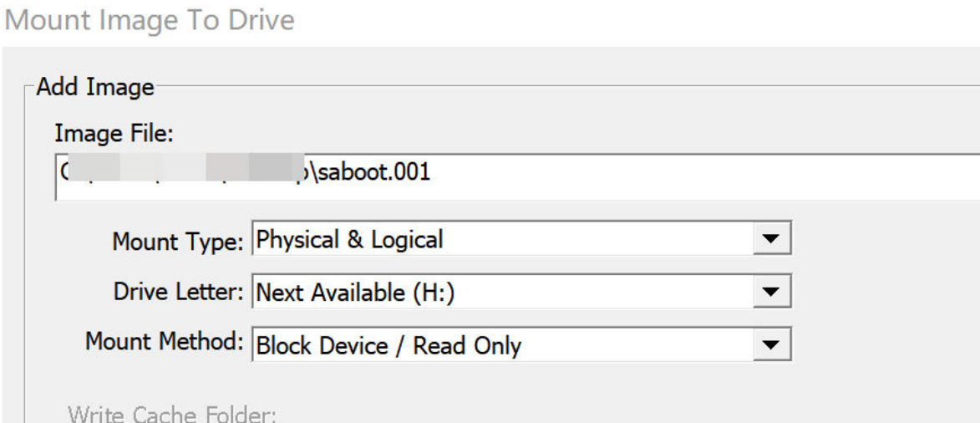The height and width of the screenshot is (423, 980).
Task: Open the Mount Method dropdown arrow
Action: point(773,344)
